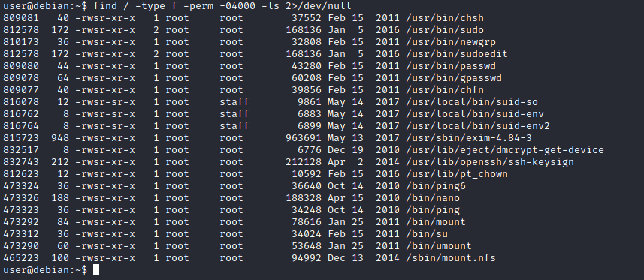Click the inode number 816078

point(21,102)
